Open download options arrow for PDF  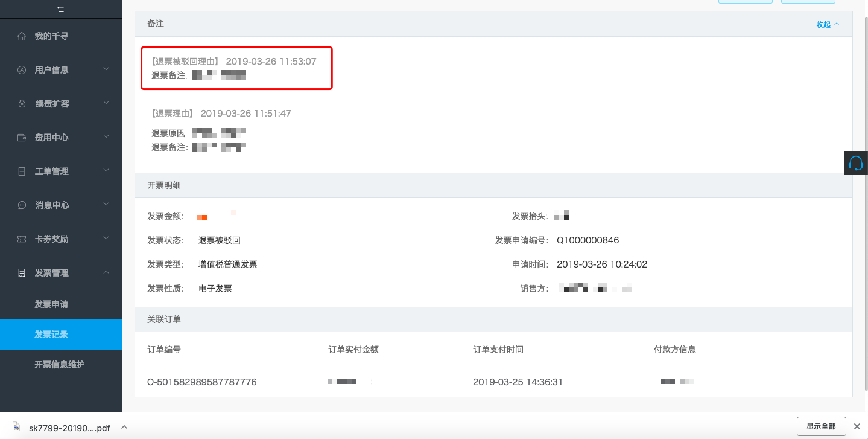point(124,427)
